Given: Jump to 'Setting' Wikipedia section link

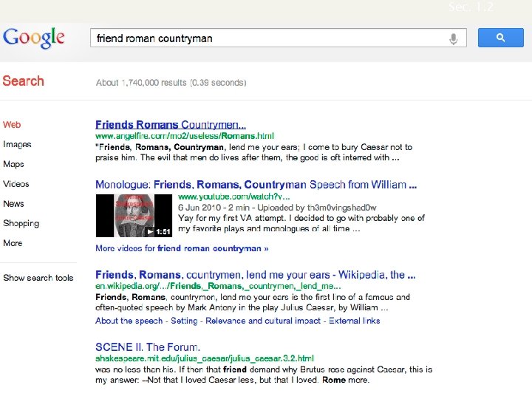Looking at the screenshot, I should (x=184, y=321).
